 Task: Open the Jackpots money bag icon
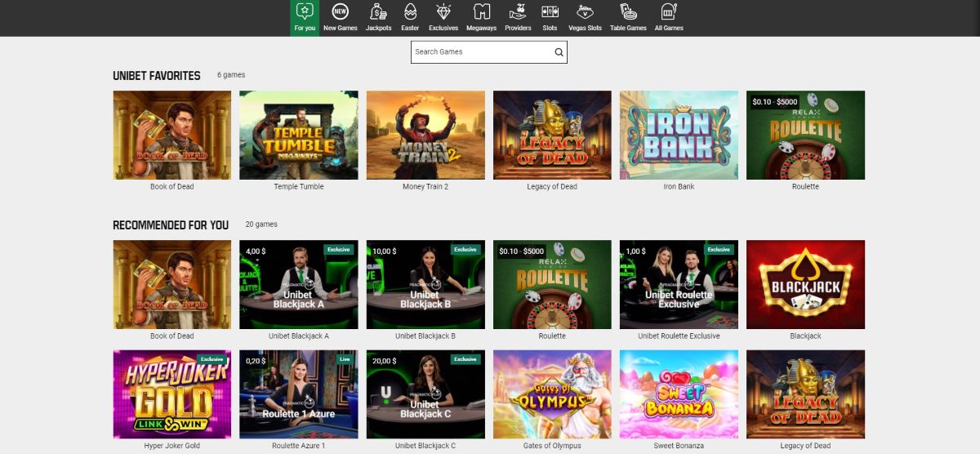tap(378, 11)
